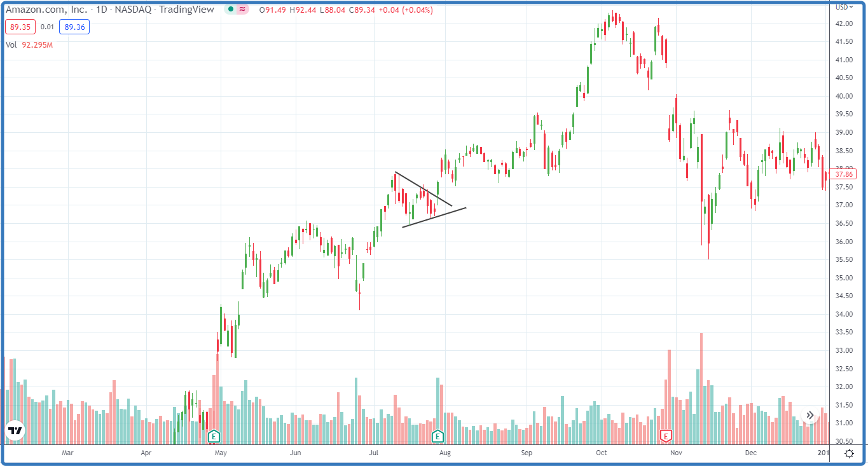Image resolution: width=868 pixels, height=466 pixels.
Task: Click the red sell button showing 89.35
Action: [21, 27]
